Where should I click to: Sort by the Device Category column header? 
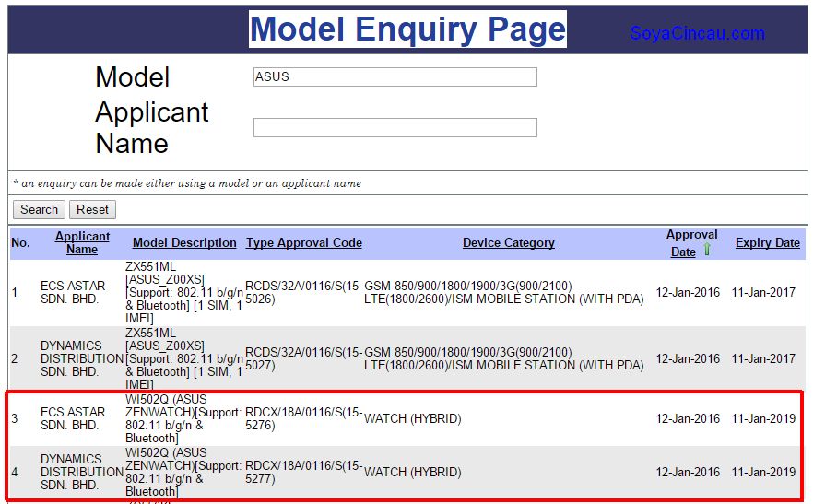pos(508,243)
